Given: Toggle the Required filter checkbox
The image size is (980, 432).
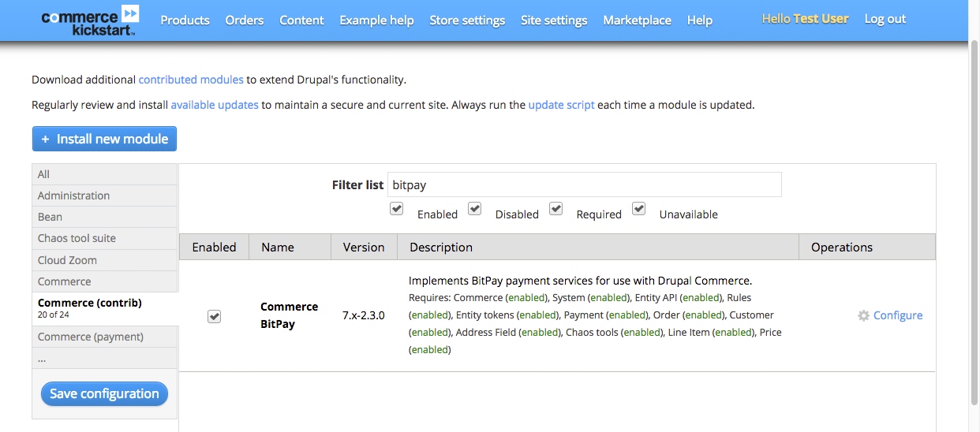Looking at the screenshot, I should click(x=555, y=209).
